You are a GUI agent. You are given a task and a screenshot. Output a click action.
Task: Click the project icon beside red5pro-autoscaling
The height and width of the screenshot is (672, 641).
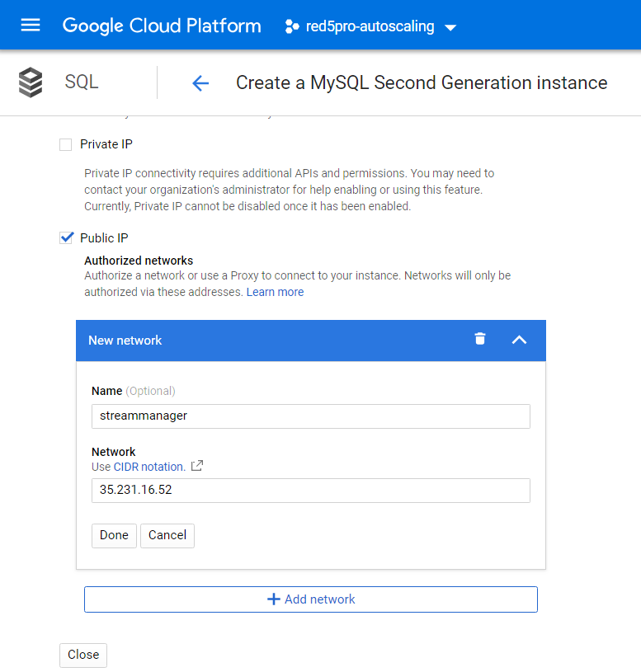coord(292,26)
